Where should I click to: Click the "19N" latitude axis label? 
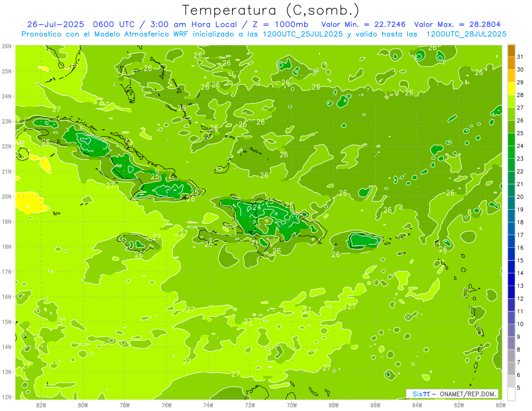[x=7, y=222]
